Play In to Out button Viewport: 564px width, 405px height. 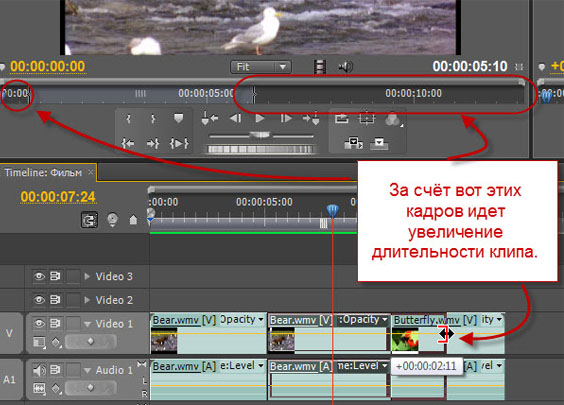pyautogui.click(x=179, y=144)
